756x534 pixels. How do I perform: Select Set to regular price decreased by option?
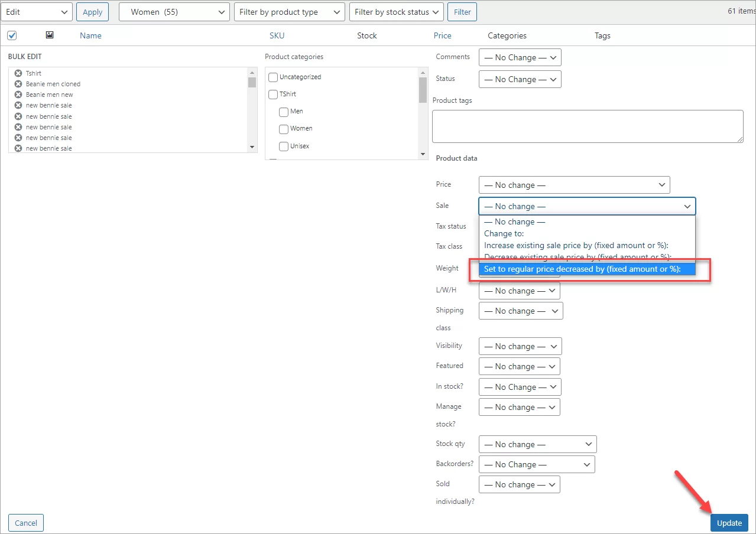click(582, 269)
